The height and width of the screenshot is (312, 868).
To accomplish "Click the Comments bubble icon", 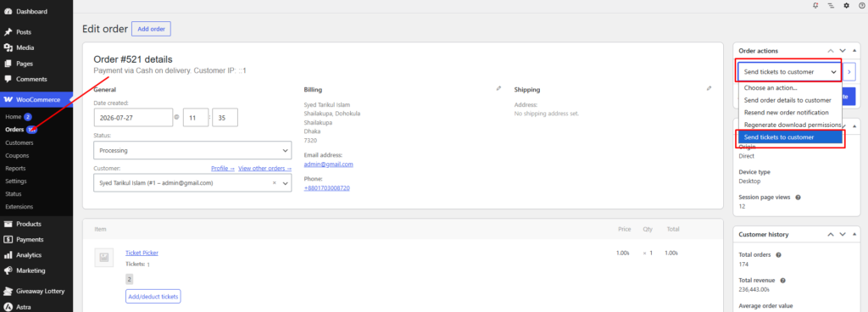I will click(8, 79).
